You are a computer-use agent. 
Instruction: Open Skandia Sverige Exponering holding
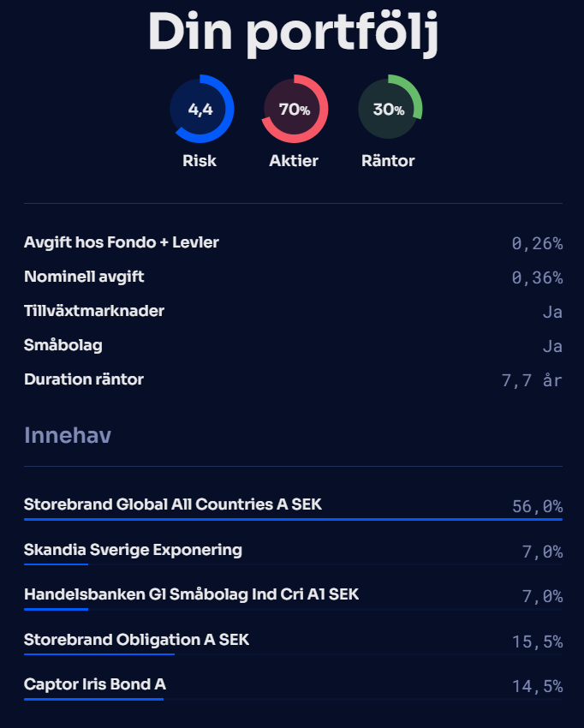133,550
